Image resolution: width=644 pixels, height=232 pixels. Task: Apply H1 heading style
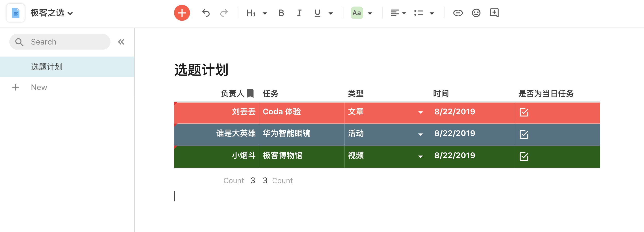point(251,13)
